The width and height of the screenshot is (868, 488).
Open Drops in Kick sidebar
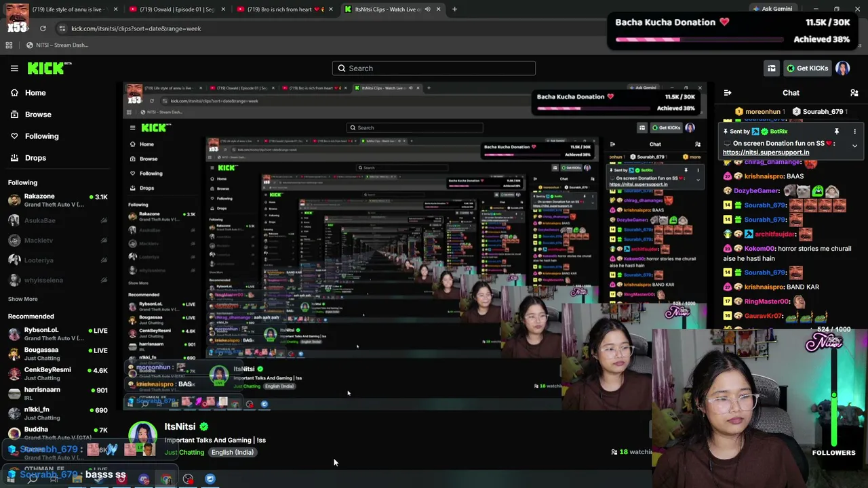click(x=35, y=158)
